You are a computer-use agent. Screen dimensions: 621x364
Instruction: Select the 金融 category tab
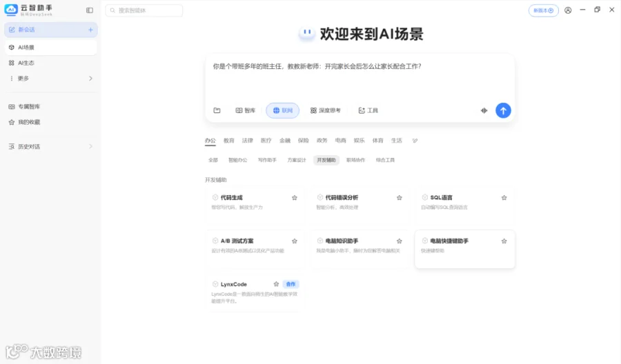click(x=285, y=141)
